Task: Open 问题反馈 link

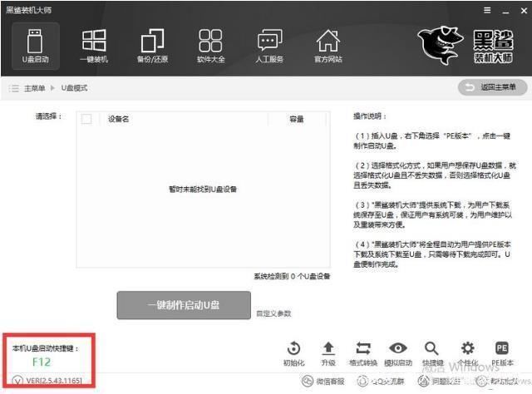Action: click(439, 382)
